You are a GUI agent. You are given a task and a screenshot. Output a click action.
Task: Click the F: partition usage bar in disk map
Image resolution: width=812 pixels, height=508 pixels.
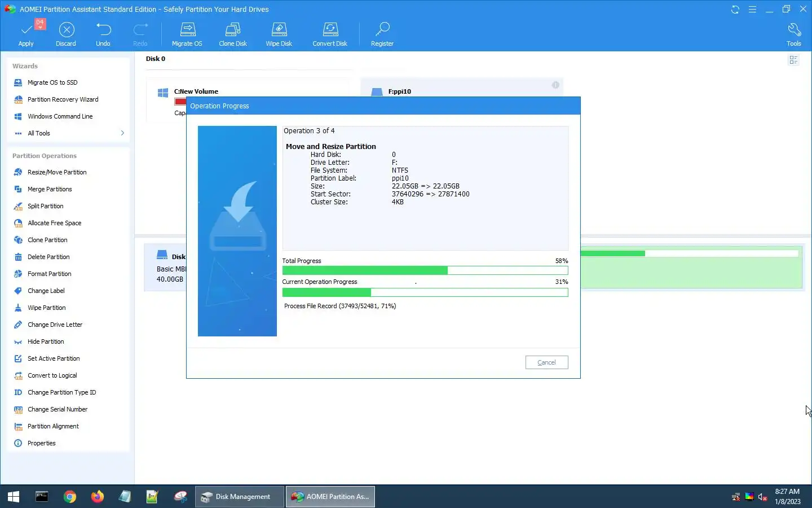coord(690,253)
